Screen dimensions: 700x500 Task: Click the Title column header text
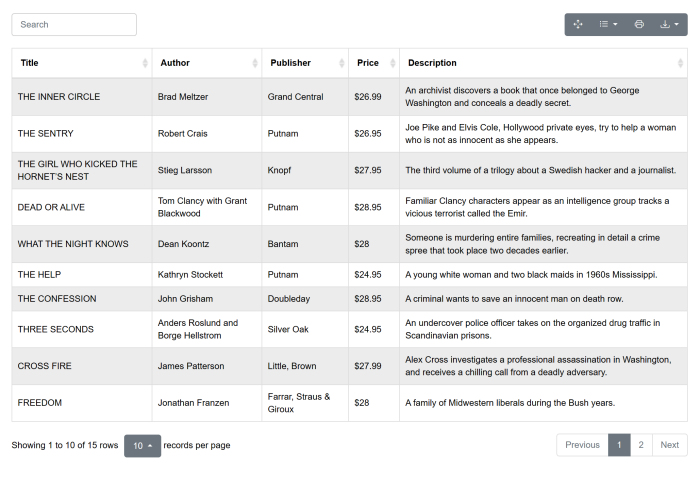(30, 63)
